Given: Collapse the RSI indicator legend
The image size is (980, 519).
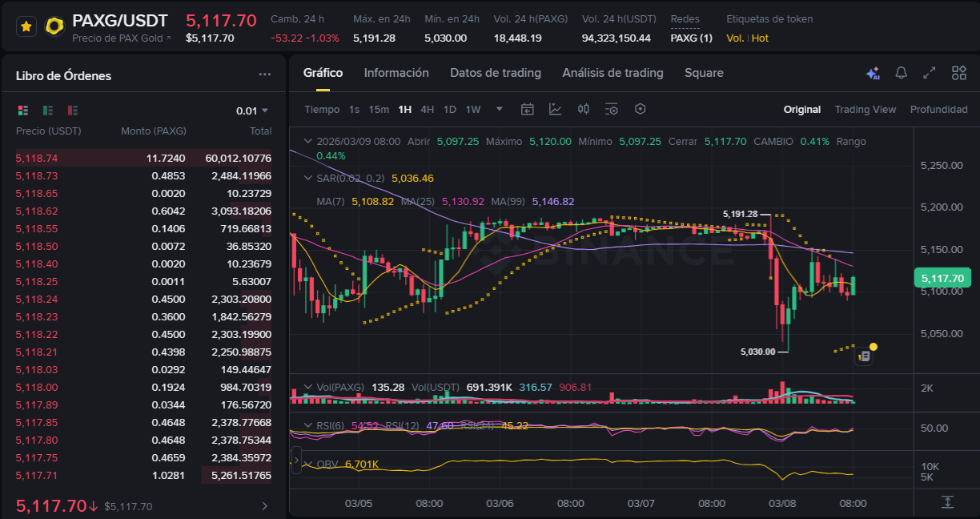Looking at the screenshot, I should [308, 425].
